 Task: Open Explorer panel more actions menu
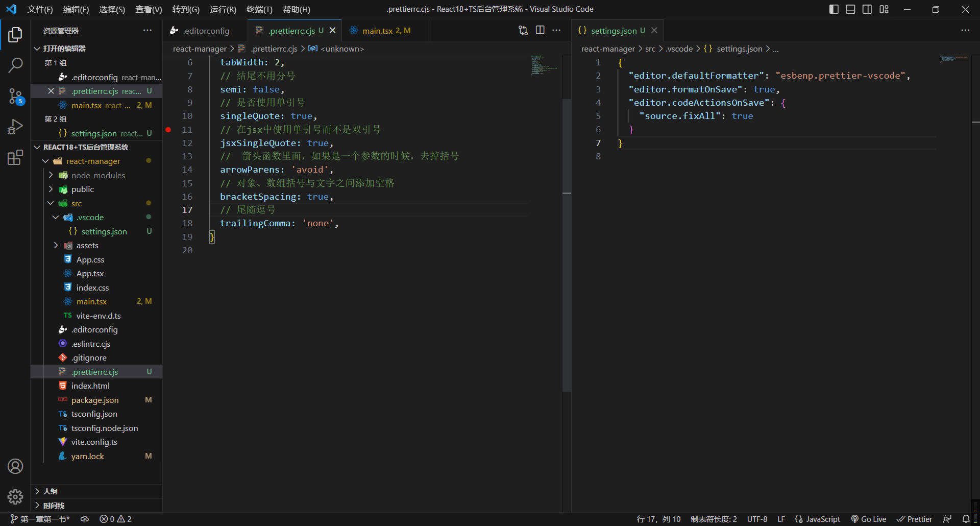(148, 30)
